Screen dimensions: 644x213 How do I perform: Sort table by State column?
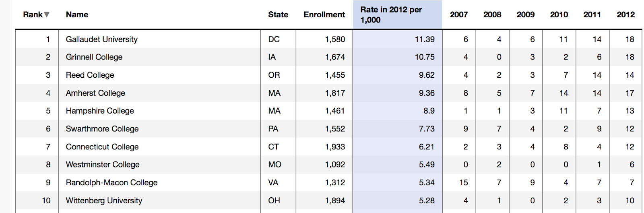[278, 14]
